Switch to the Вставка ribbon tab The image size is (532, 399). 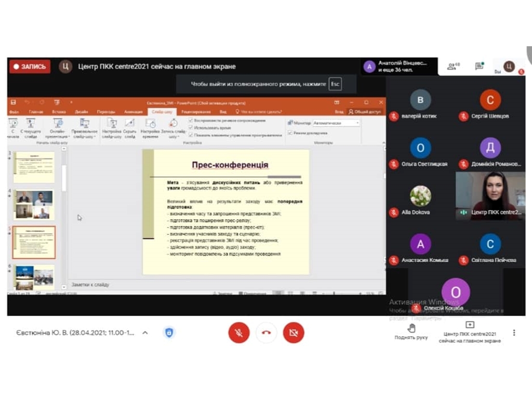[x=59, y=112]
